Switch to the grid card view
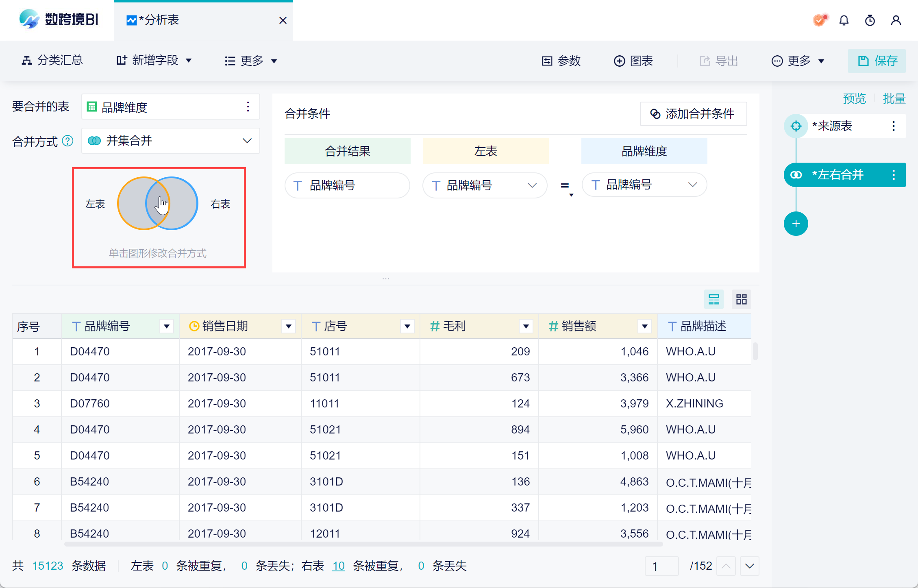The width and height of the screenshot is (918, 588). 741,300
